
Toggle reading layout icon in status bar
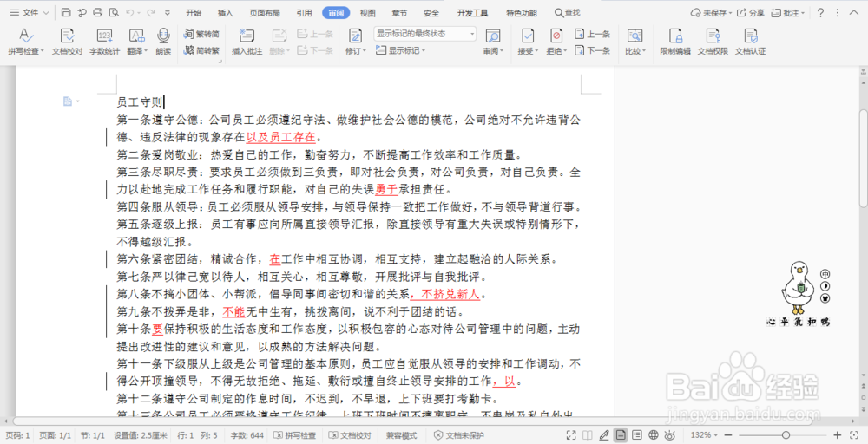(588, 435)
